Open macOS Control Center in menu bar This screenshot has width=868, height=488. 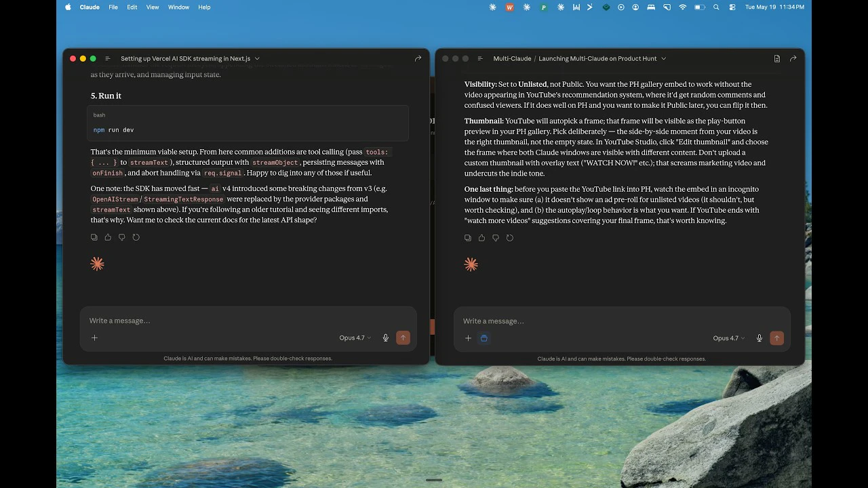point(732,7)
